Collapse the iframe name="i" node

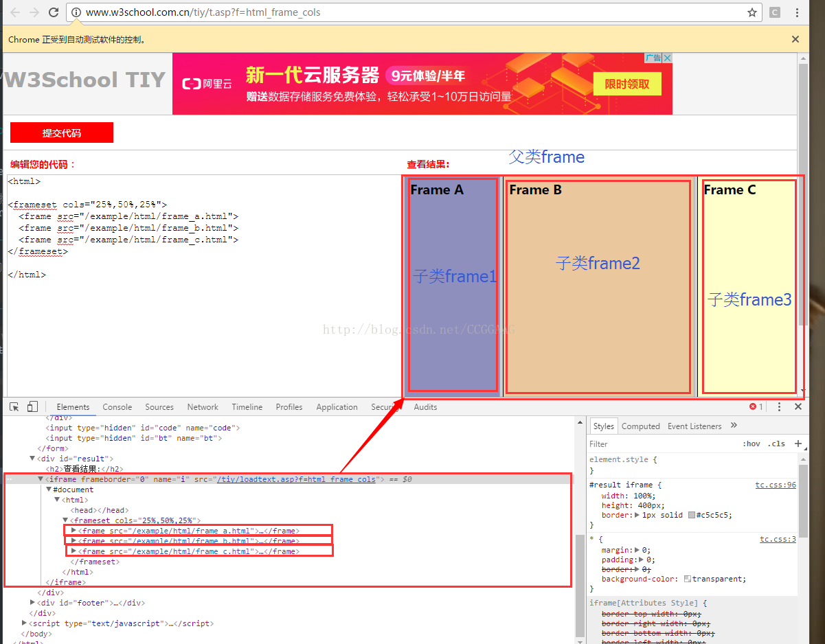click(41, 479)
